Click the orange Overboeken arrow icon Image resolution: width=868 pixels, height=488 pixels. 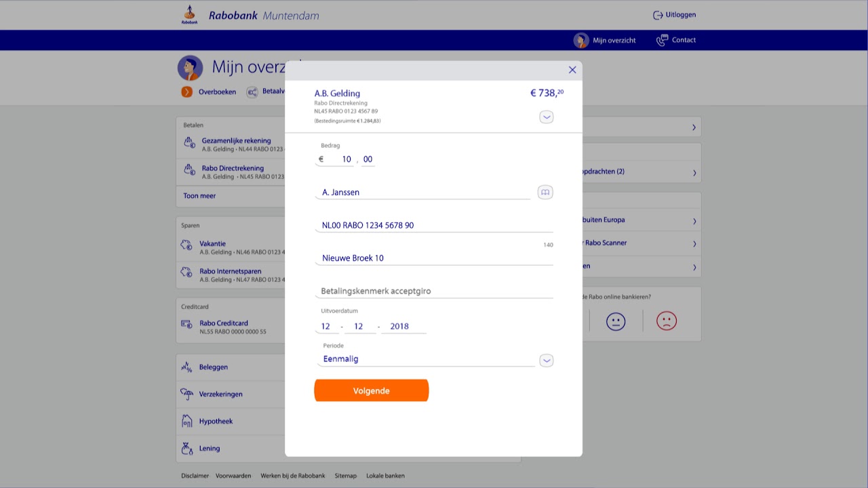pyautogui.click(x=187, y=91)
